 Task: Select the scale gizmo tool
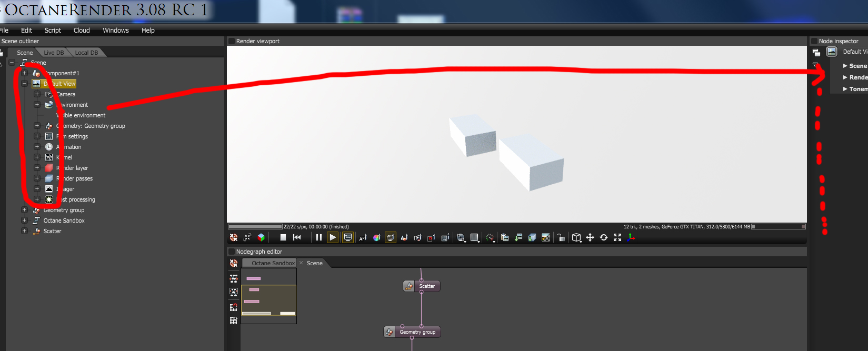[617, 238]
